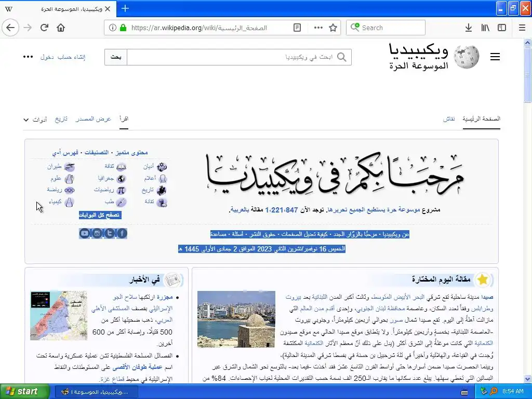Show site information via the info icon
The height and width of the screenshot is (399, 532).
tap(112, 28)
